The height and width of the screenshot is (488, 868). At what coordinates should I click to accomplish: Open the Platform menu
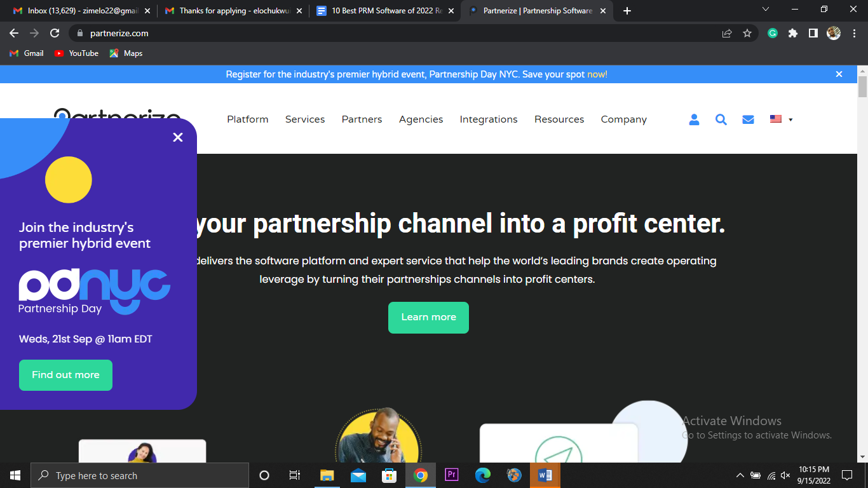248,119
